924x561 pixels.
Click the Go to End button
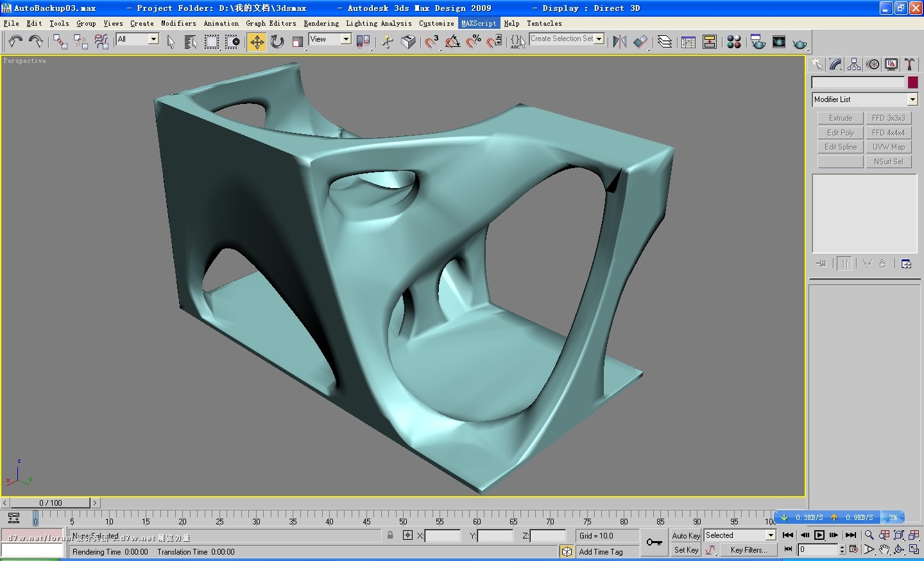[x=851, y=535]
